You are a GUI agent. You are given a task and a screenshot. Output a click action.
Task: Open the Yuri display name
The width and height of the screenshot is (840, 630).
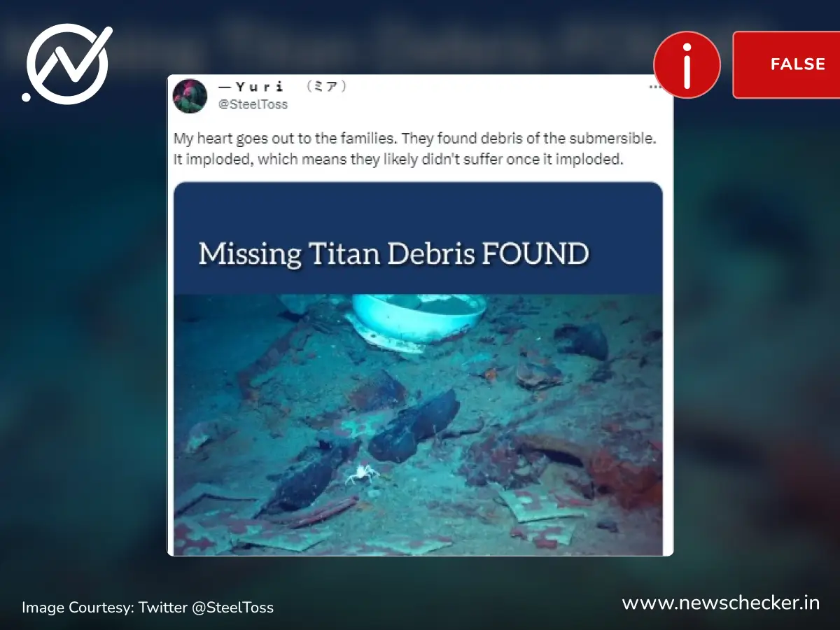point(251,87)
